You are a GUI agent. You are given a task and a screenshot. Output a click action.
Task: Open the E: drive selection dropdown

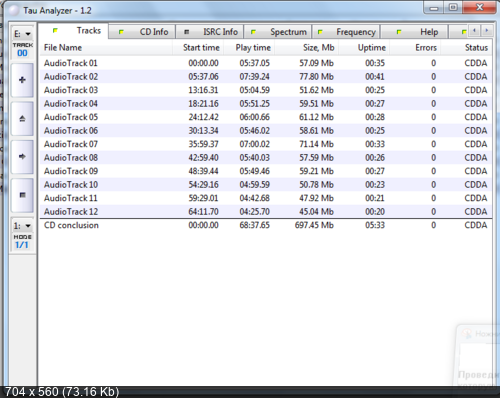(x=22, y=34)
